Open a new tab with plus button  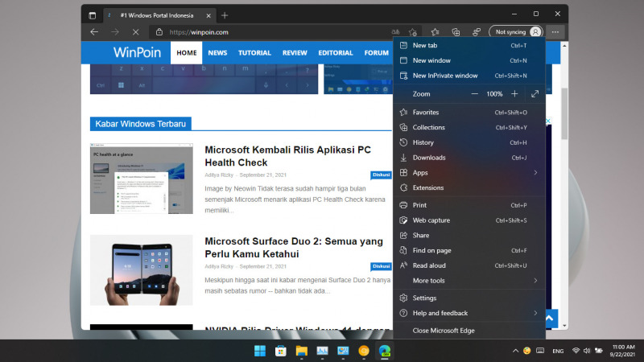pyautogui.click(x=225, y=15)
